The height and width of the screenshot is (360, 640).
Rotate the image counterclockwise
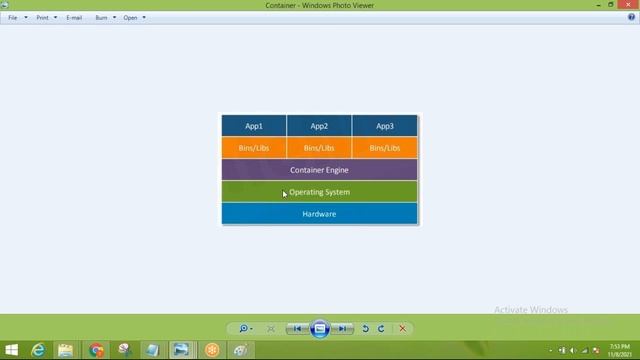(x=365, y=329)
